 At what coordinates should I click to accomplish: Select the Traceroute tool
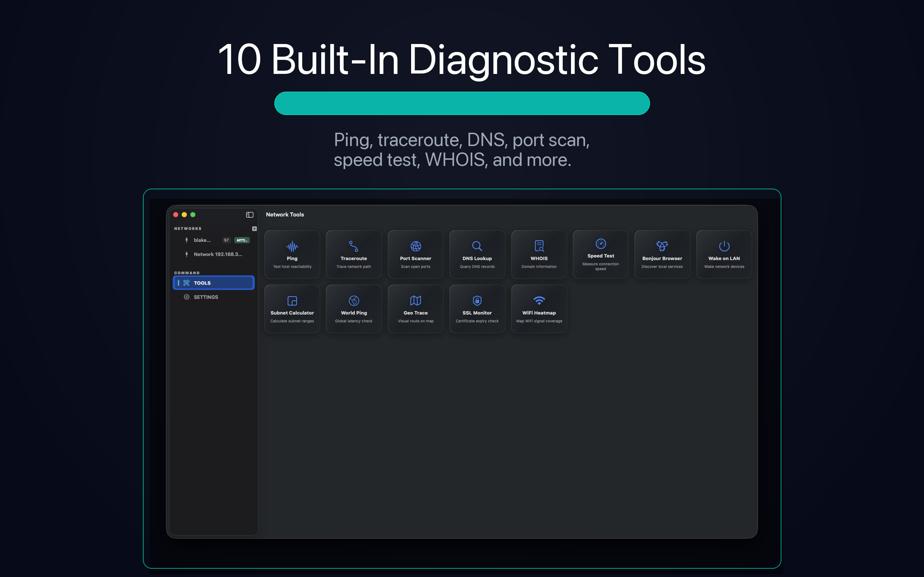[x=354, y=254]
